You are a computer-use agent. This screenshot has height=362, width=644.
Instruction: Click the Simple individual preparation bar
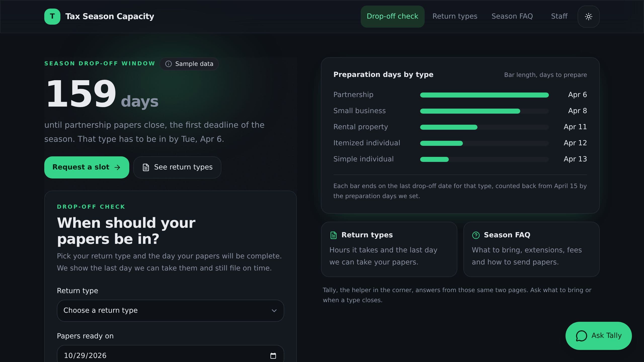point(434,159)
